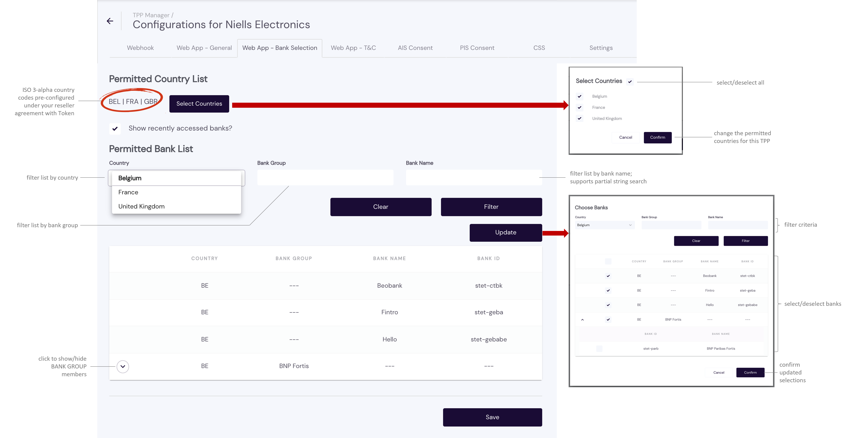Uncheck Belgium in Select Countries dialog
Viewport: 868px width, 438px height.
(580, 96)
